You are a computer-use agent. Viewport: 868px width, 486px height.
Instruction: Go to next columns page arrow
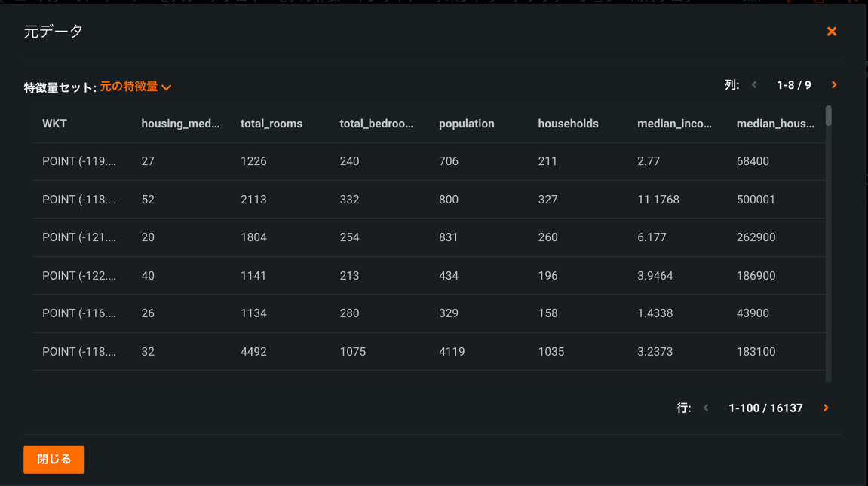point(834,85)
